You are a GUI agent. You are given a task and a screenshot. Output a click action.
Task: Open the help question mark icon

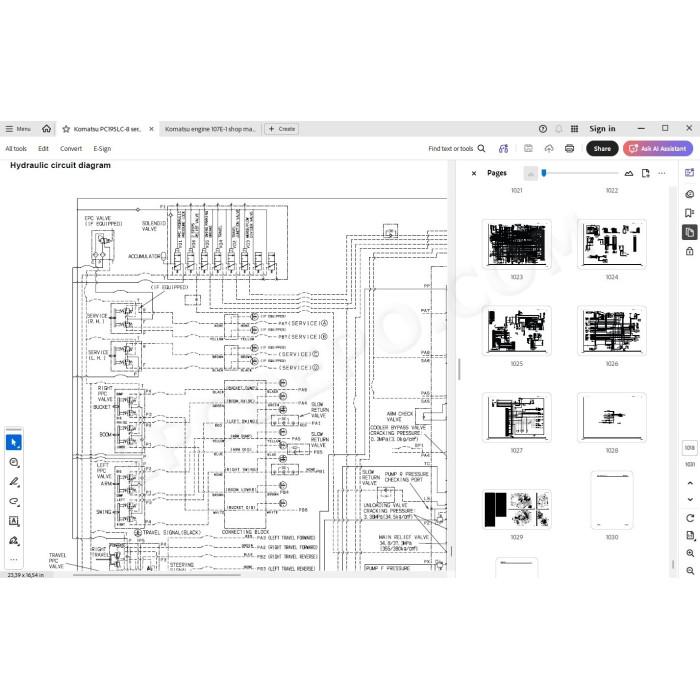[x=543, y=129]
